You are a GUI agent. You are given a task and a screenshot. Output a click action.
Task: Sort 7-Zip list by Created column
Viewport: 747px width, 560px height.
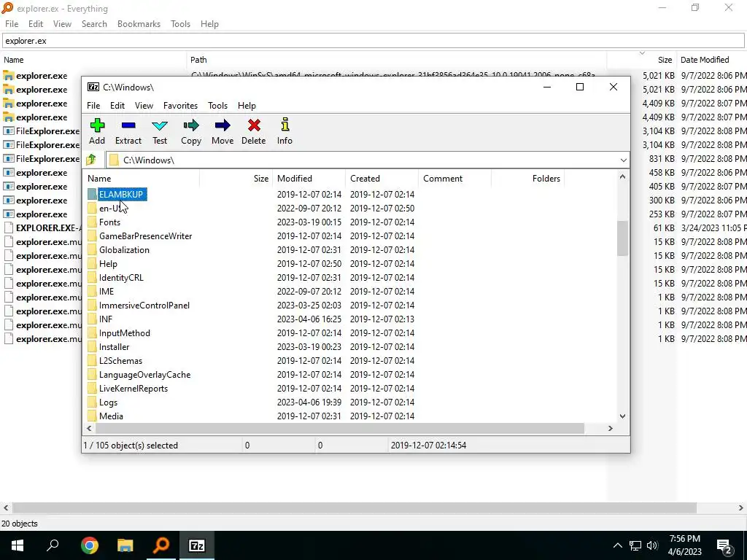(382, 179)
